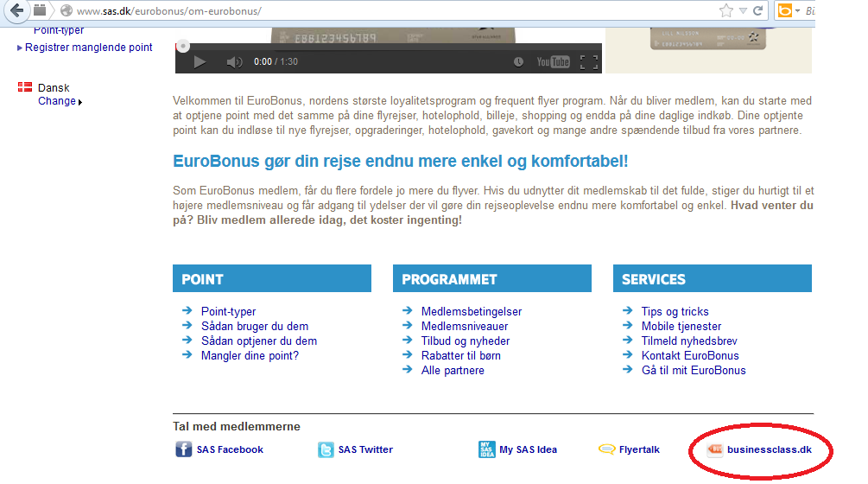Open the Change language link

point(57,101)
